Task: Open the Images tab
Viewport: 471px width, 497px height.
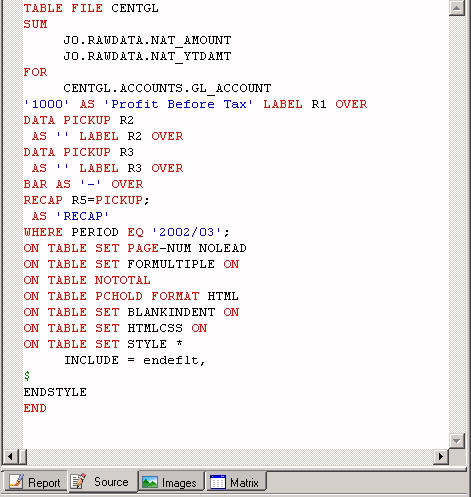Action: (x=171, y=482)
